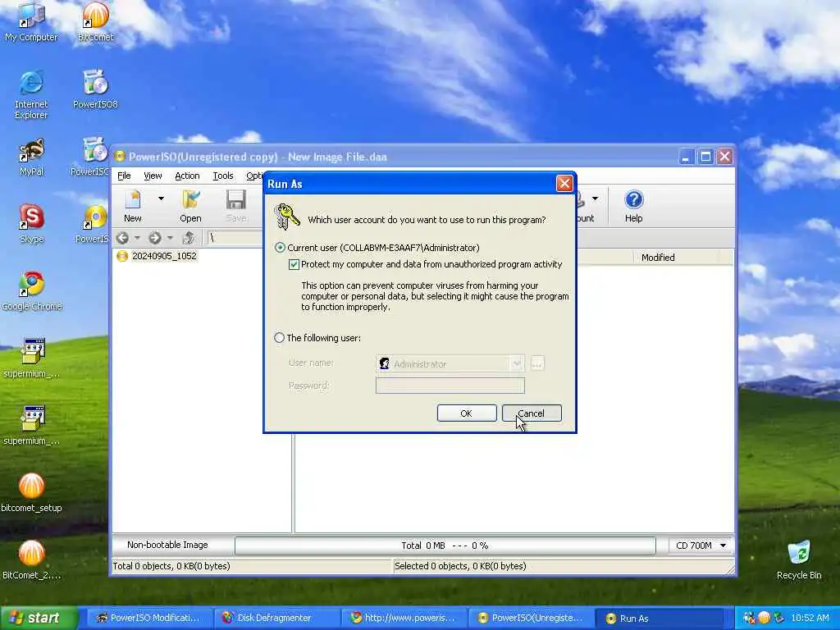Open Action menu in PowerISO

click(x=187, y=176)
